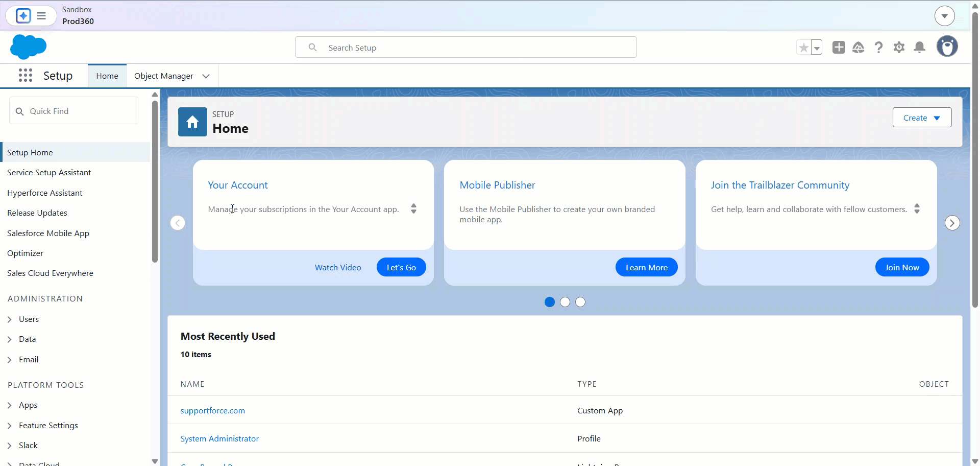The height and width of the screenshot is (466, 980).
Task: Open the favorites list dropdown arrow
Action: pyautogui.click(x=817, y=48)
